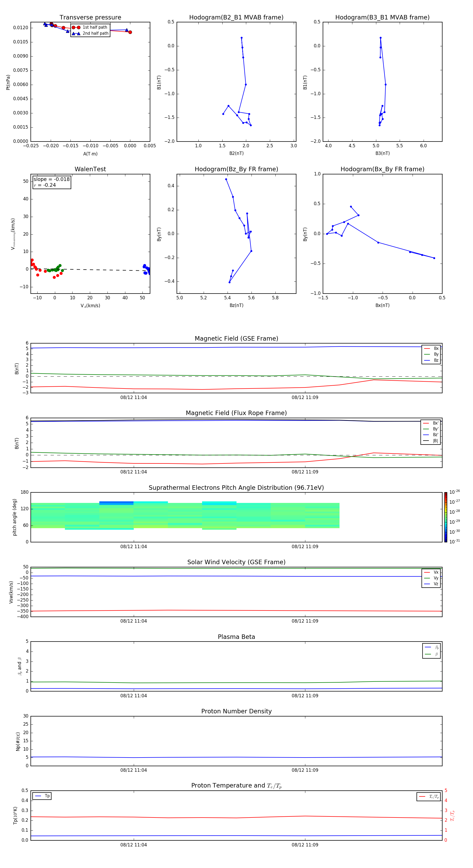Click the 'Magnetic Field (Flux Rope Frame)' title

pyautogui.click(x=236, y=413)
